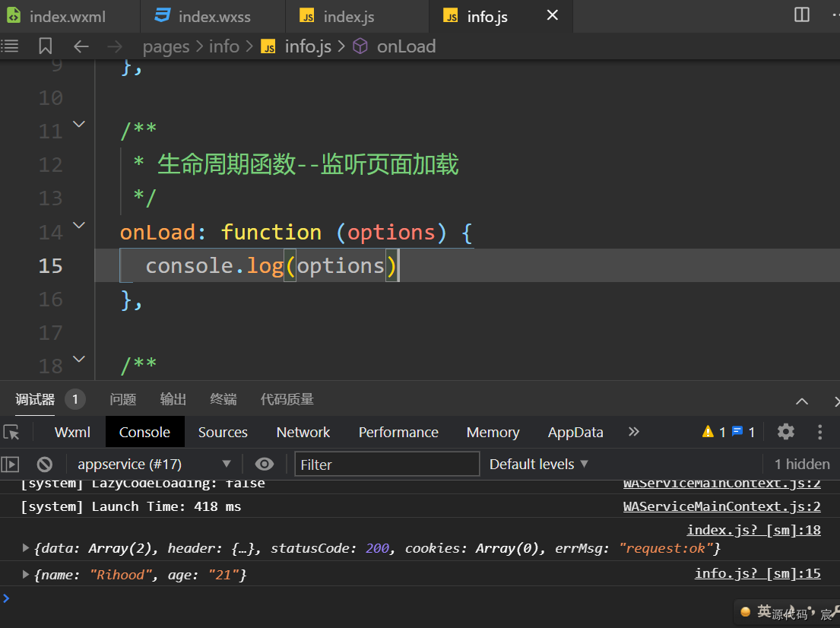Viewport: 840px width, 628px height.
Task: Show more devtools tabs with double chevron
Action: [x=634, y=431]
